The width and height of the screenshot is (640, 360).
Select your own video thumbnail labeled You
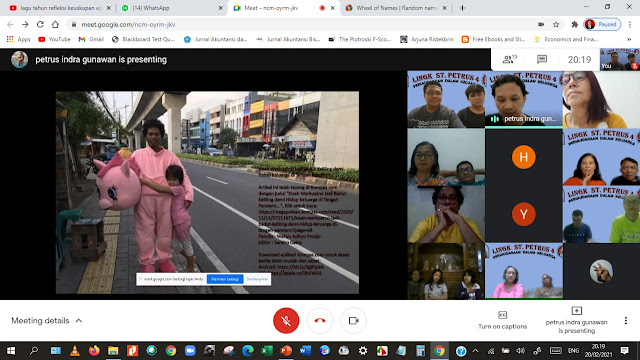coord(620,59)
